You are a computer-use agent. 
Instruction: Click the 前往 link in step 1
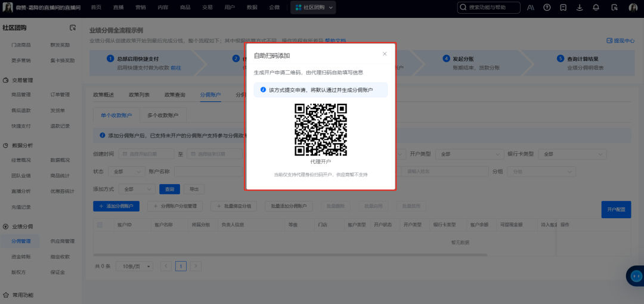click(176, 68)
